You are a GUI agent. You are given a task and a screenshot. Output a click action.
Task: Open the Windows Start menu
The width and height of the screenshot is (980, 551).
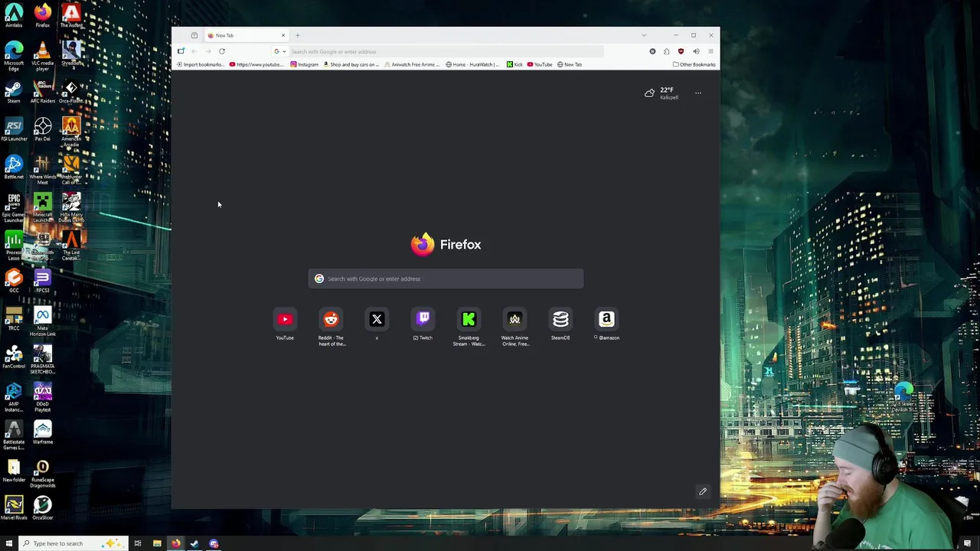point(9,543)
